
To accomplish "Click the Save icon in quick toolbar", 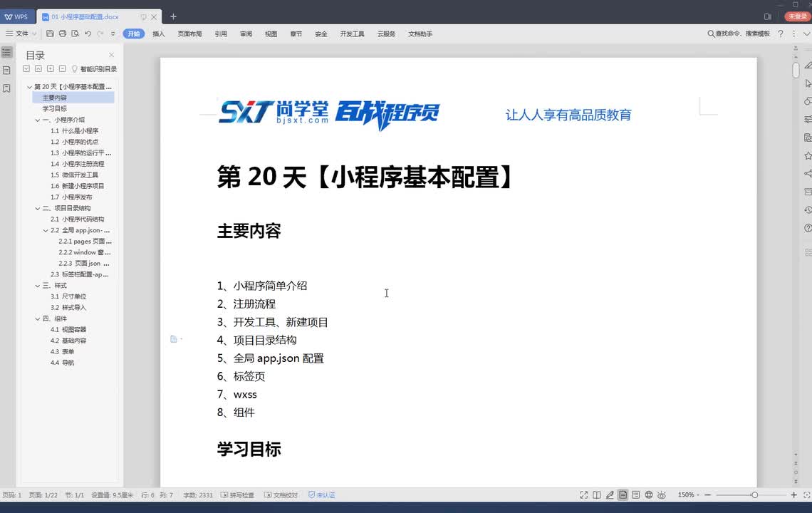I will pyautogui.click(x=50, y=33).
